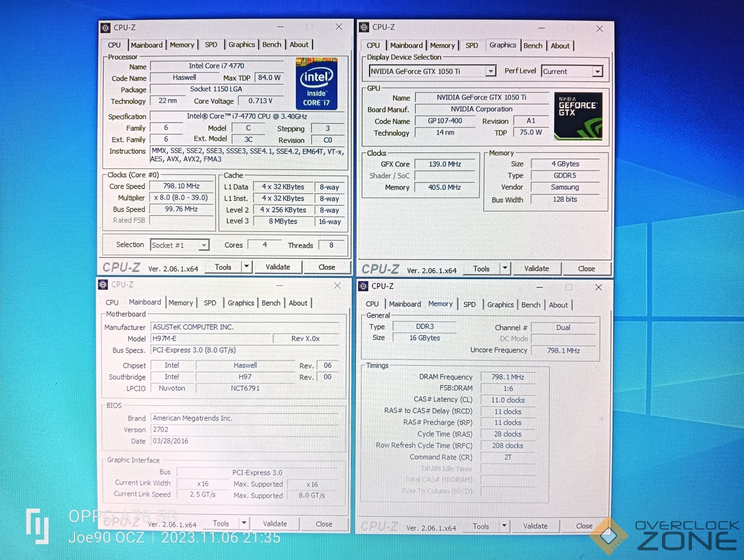Click the Tools button in the Memory window
The image size is (744, 560).
click(481, 526)
